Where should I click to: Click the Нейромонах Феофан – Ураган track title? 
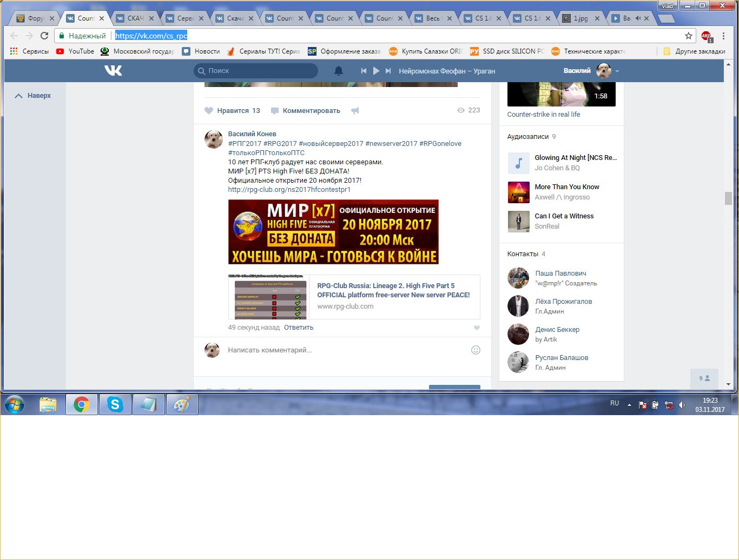447,71
